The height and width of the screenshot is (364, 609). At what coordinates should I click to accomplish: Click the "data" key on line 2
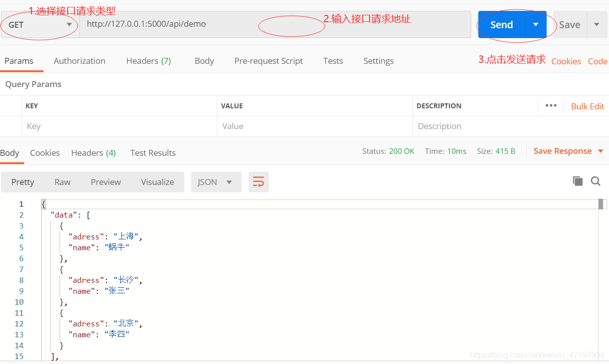point(64,215)
